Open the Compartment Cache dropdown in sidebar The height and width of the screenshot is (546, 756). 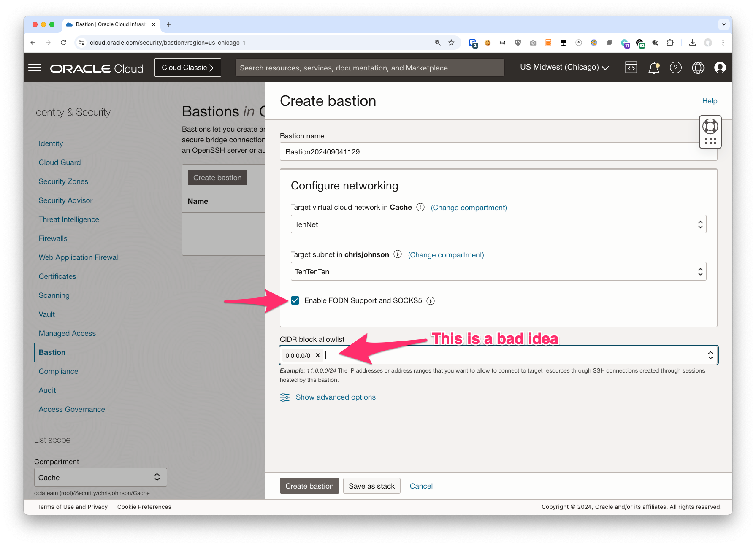100,478
